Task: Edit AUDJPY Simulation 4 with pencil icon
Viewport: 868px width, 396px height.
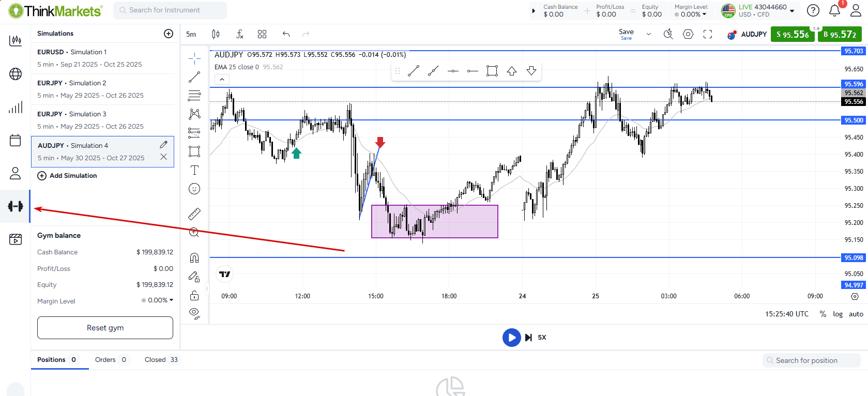Action: (x=163, y=145)
